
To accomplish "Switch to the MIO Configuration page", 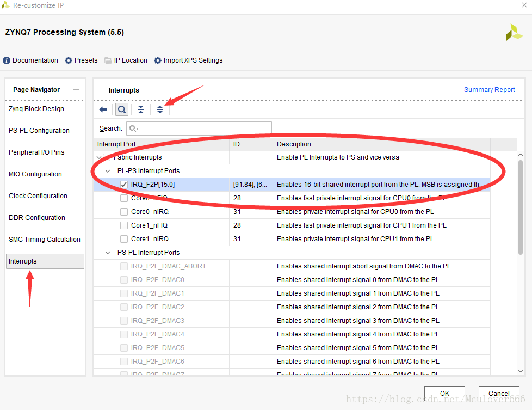I will tap(35, 174).
